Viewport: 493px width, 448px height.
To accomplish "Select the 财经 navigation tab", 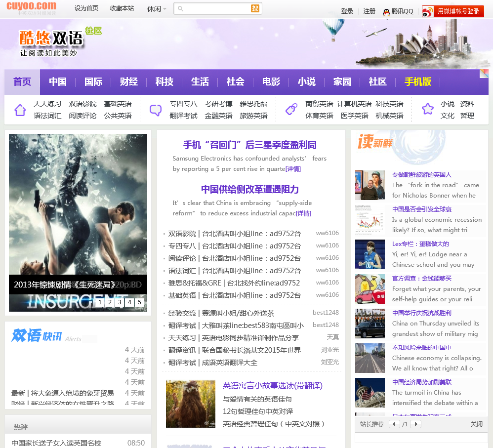I will 128,81.
